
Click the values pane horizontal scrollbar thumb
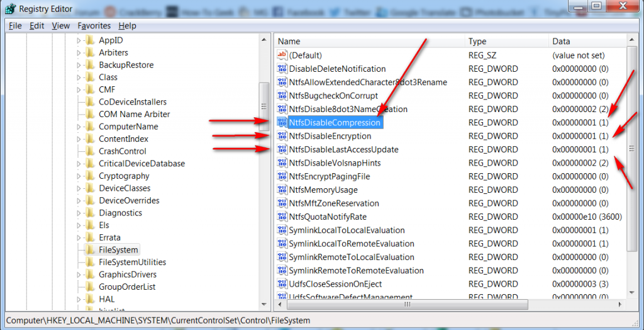coord(407,305)
